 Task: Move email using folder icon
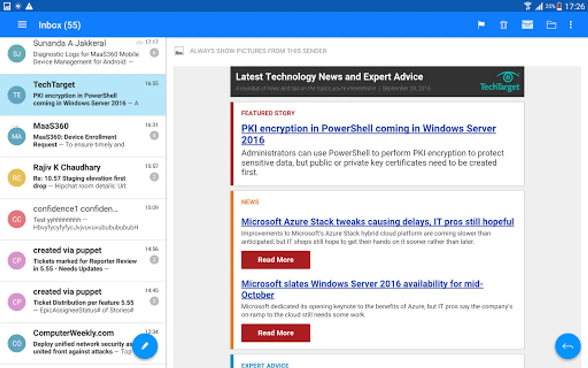[x=551, y=25]
